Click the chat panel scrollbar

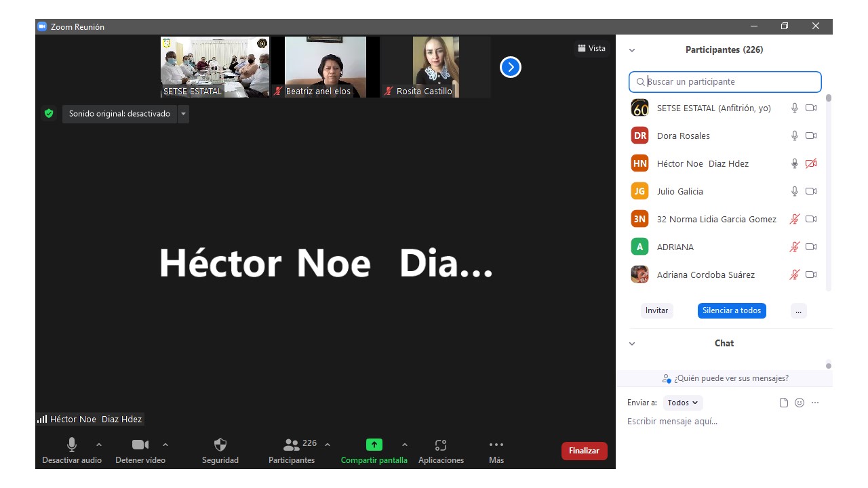coord(829,366)
